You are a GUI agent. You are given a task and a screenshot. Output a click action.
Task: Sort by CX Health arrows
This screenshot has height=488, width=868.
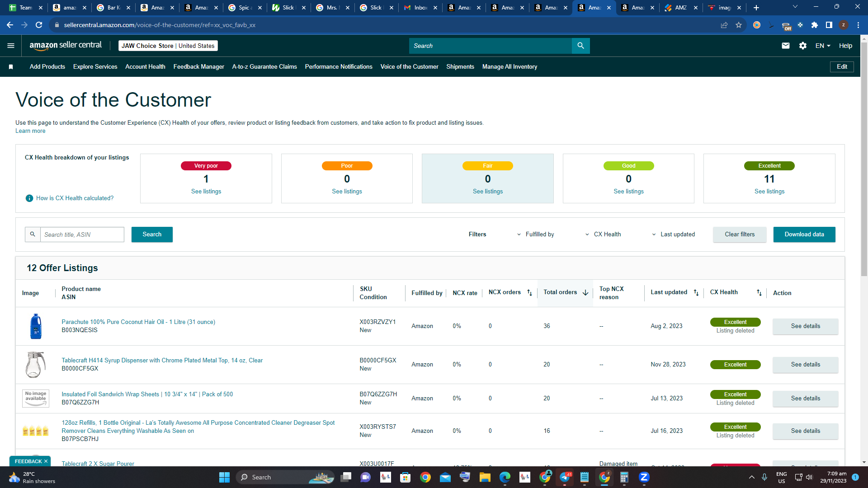(759, 293)
